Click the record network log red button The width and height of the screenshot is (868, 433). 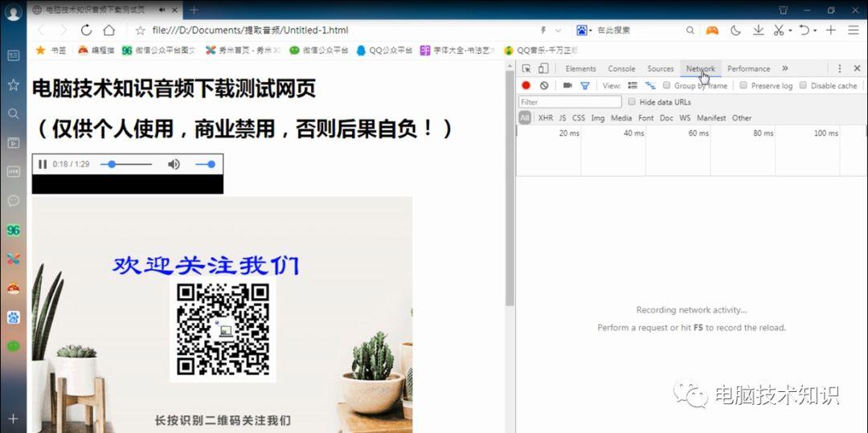526,86
